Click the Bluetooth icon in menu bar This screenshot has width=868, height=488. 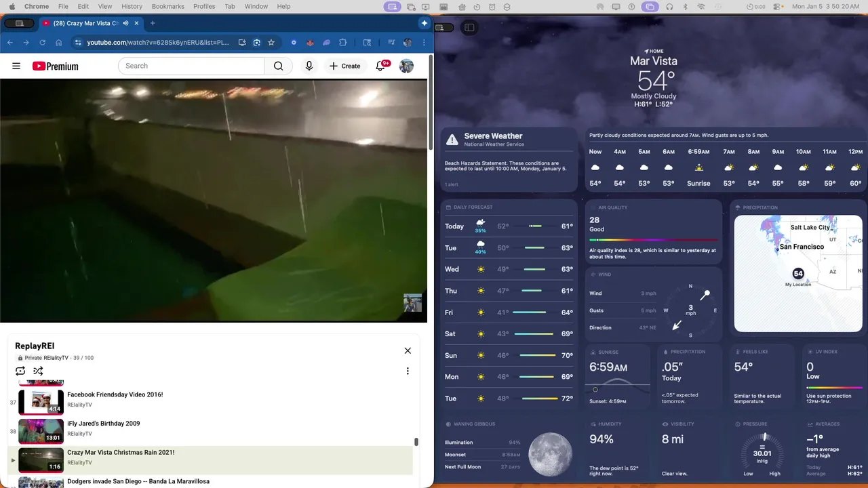(685, 6)
